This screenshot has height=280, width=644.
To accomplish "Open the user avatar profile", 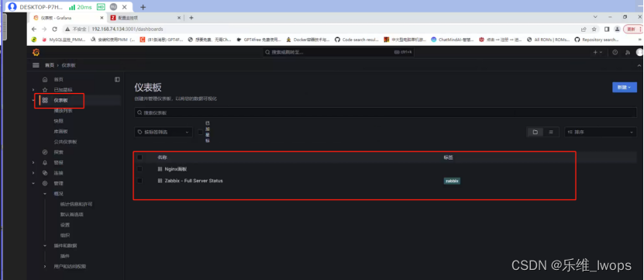I will click(639, 52).
